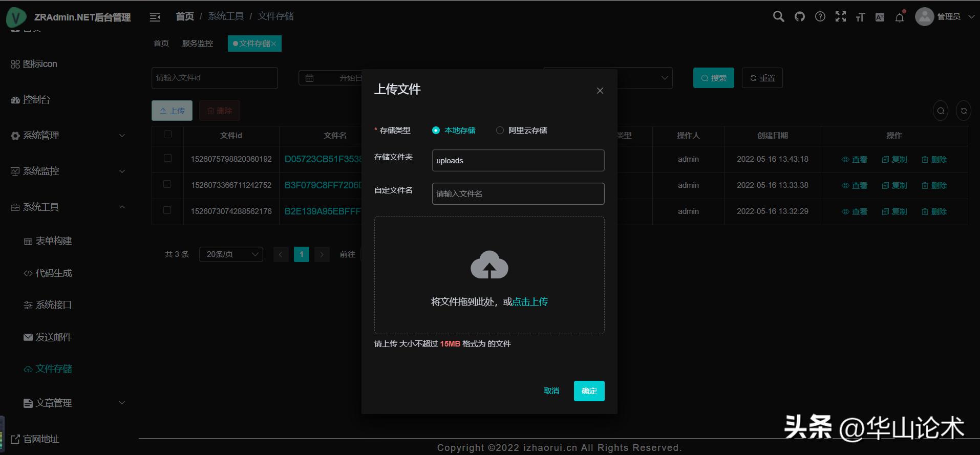
Task: Click the 搜索 search button
Action: pos(714,78)
